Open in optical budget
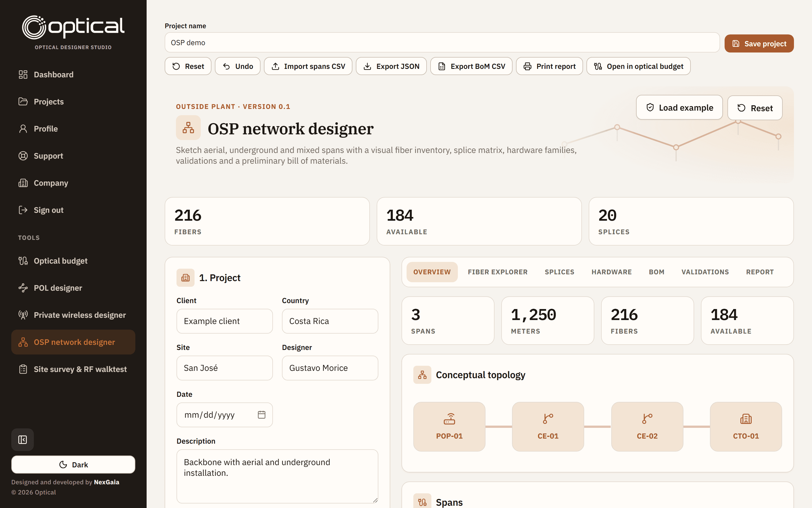 [x=638, y=66]
